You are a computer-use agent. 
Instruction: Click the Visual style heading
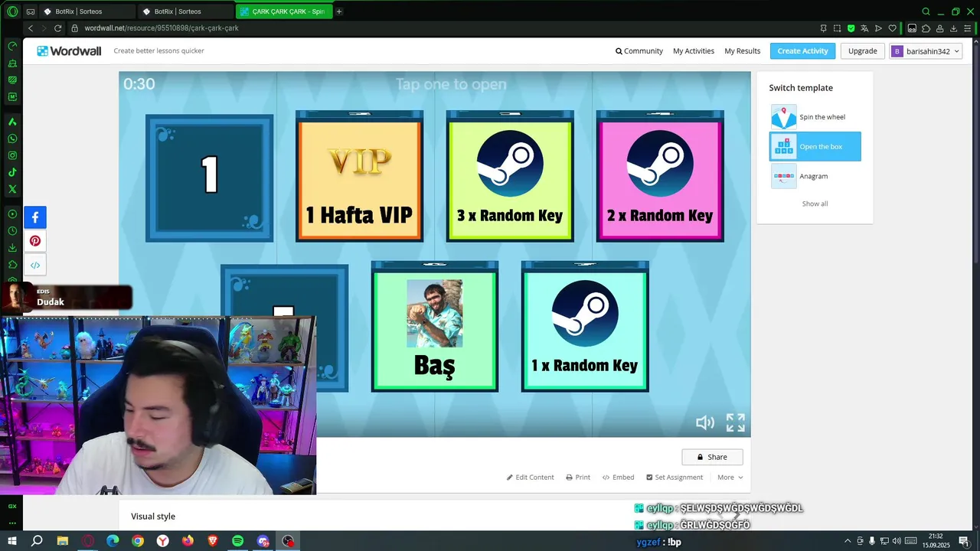tap(153, 517)
